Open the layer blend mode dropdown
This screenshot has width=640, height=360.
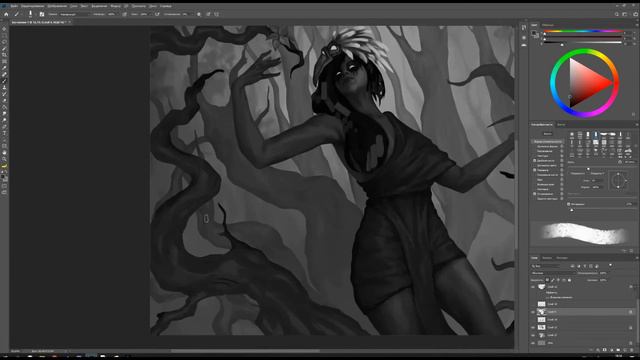coord(553,273)
